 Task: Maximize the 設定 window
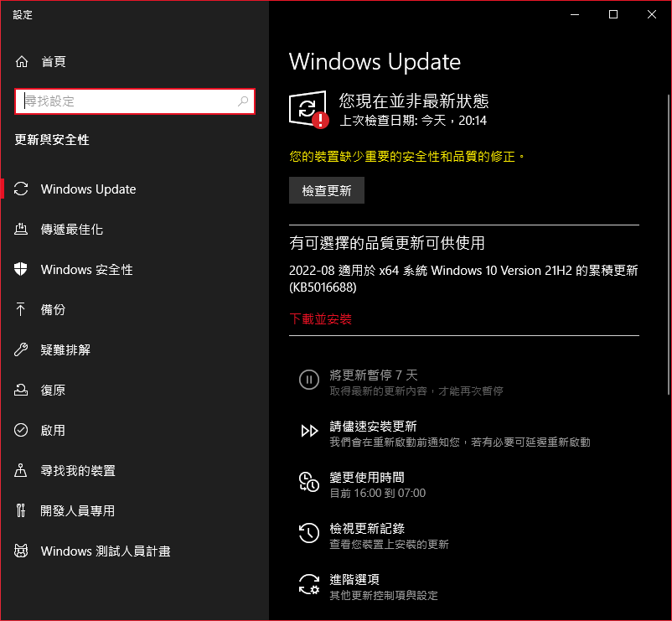coord(613,14)
